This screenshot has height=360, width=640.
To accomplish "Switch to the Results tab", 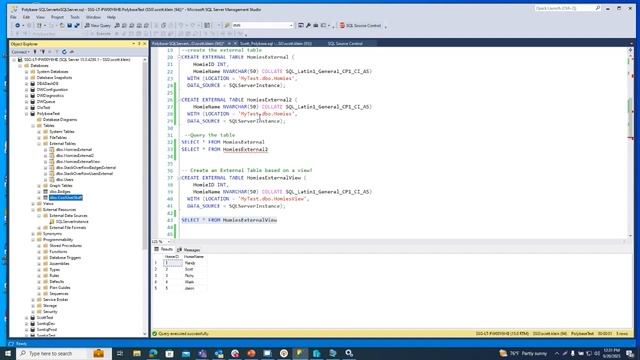I will 163,249.
